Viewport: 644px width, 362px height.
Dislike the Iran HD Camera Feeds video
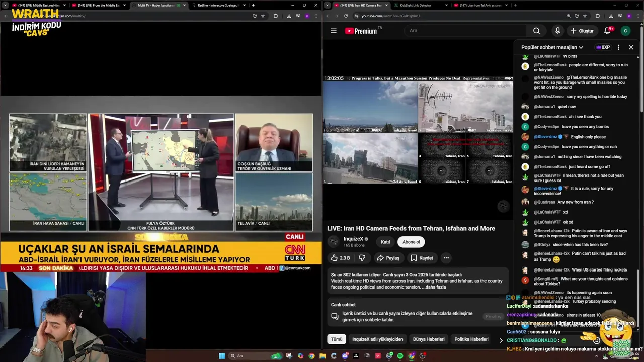click(362, 258)
